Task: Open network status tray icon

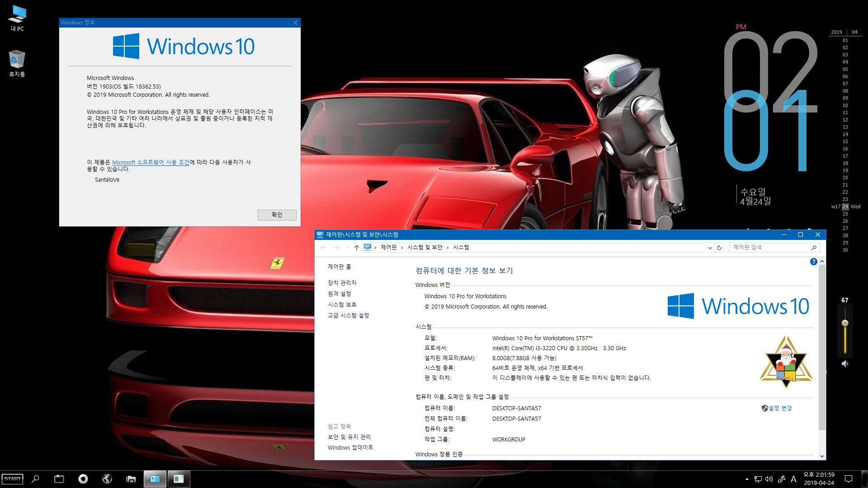Action: pos(758,479)
